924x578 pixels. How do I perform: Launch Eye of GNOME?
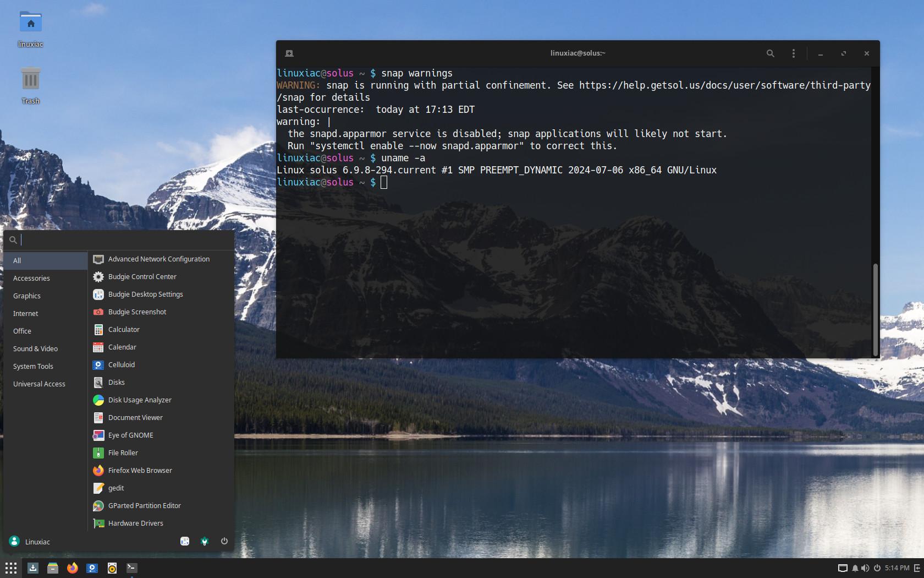[161, 435]
